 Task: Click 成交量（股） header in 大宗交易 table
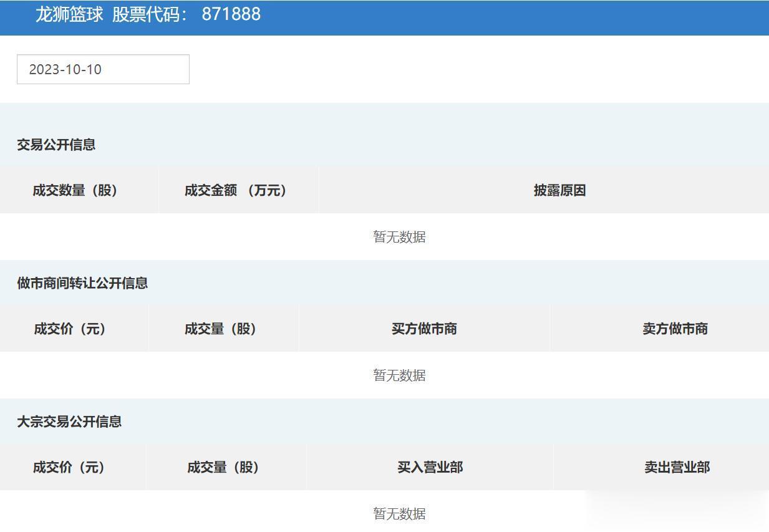tap(223, 467)
